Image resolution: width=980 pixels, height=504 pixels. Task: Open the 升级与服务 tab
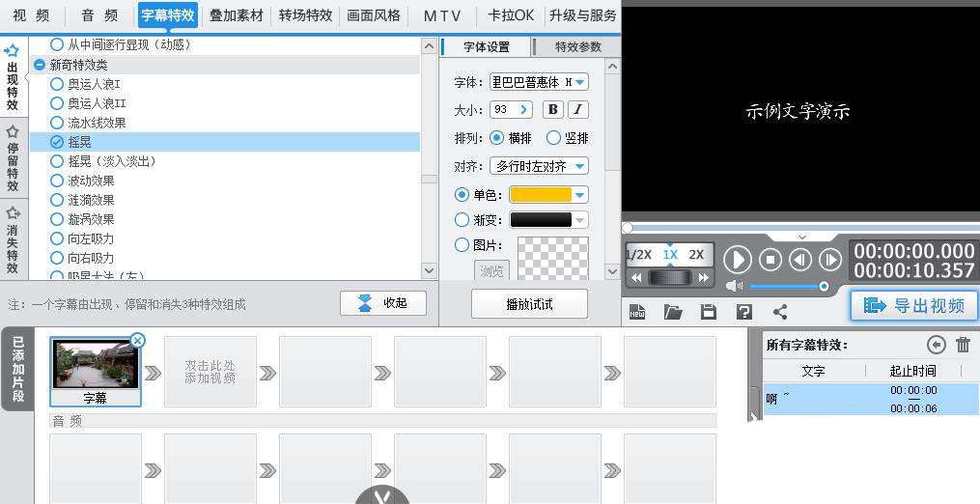tap(582, 15)
